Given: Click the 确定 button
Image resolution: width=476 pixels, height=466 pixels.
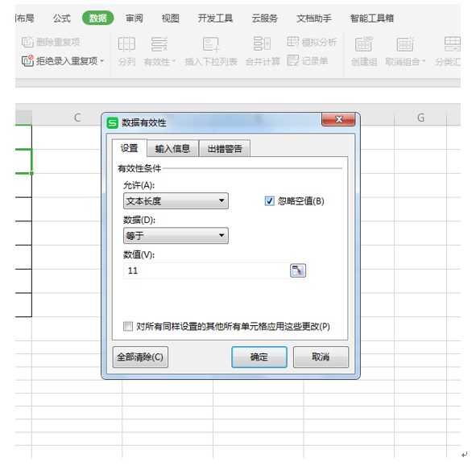Looking at the screenshot, I should click(259, 357).
